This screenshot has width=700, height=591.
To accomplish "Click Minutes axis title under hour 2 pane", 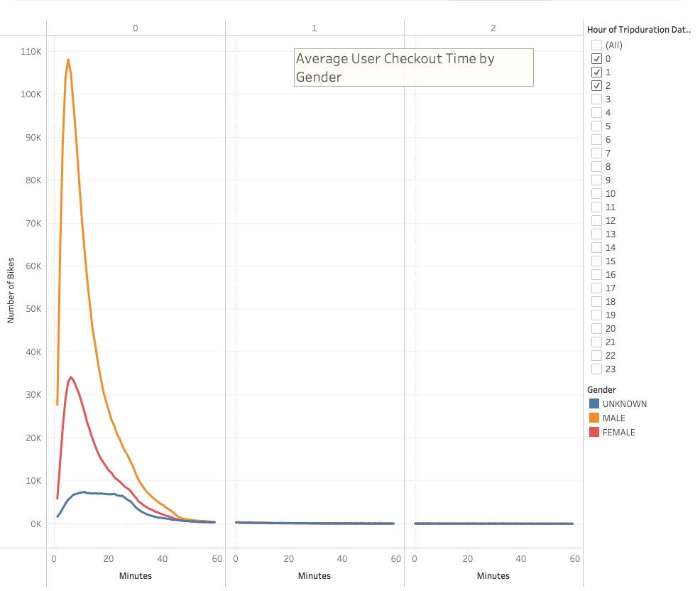I will tap(493, 576).
